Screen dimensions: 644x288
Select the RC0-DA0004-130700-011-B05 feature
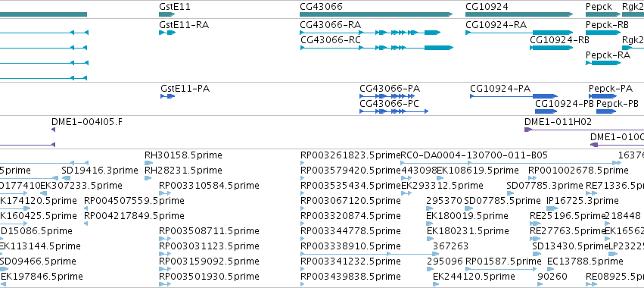(474, 155)
